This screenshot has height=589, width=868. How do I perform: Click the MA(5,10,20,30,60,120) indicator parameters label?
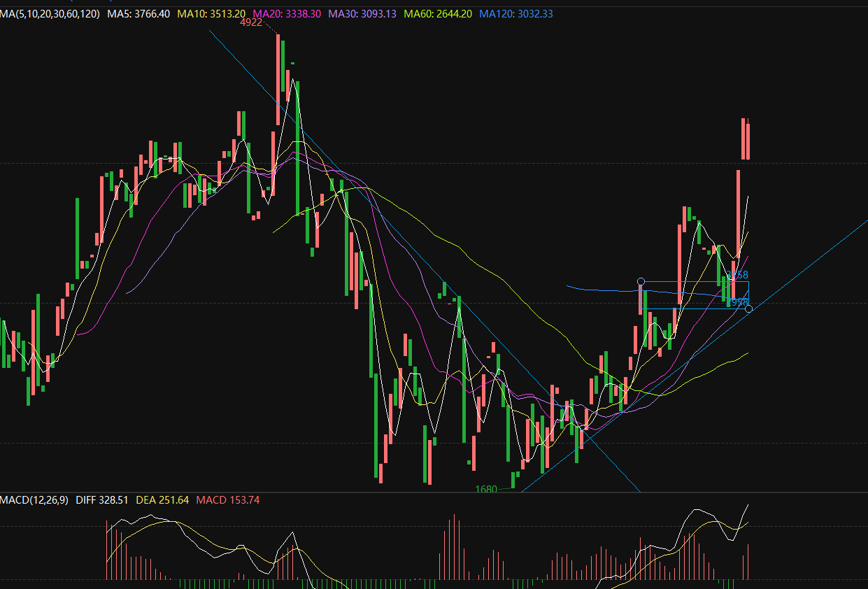(50, 14)
